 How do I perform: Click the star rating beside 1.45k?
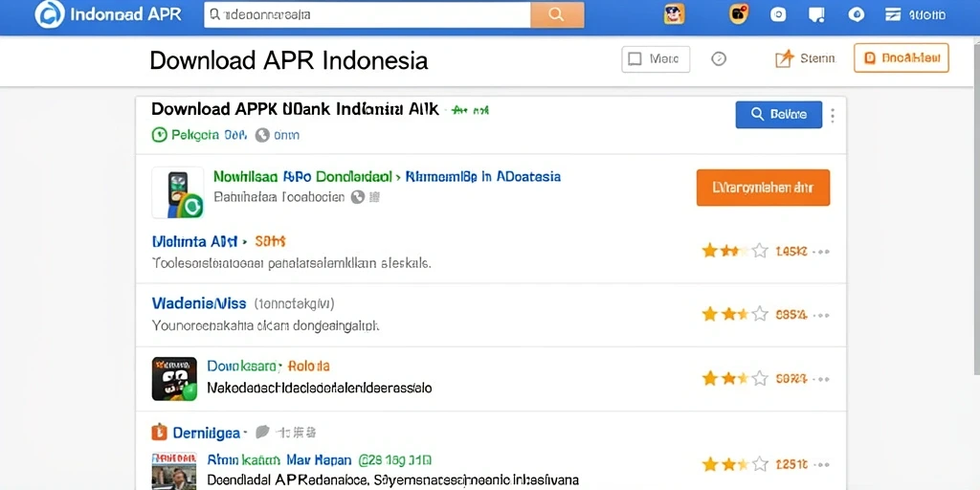coord(734,252)
